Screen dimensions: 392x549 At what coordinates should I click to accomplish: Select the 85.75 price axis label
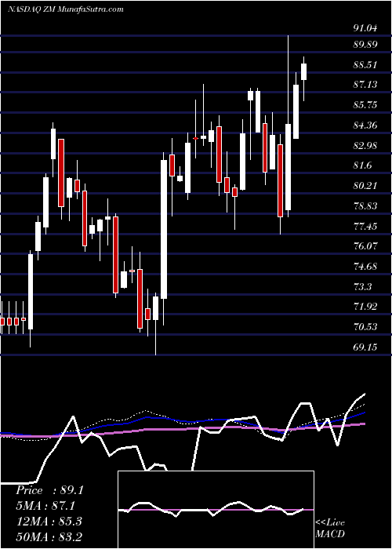tap(365, 104)
